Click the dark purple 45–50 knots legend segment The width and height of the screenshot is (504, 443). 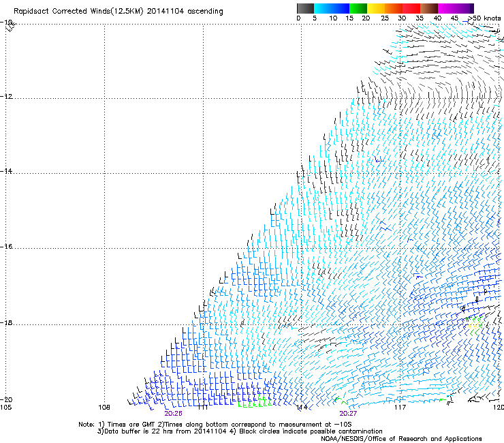(x=464, y=8)
